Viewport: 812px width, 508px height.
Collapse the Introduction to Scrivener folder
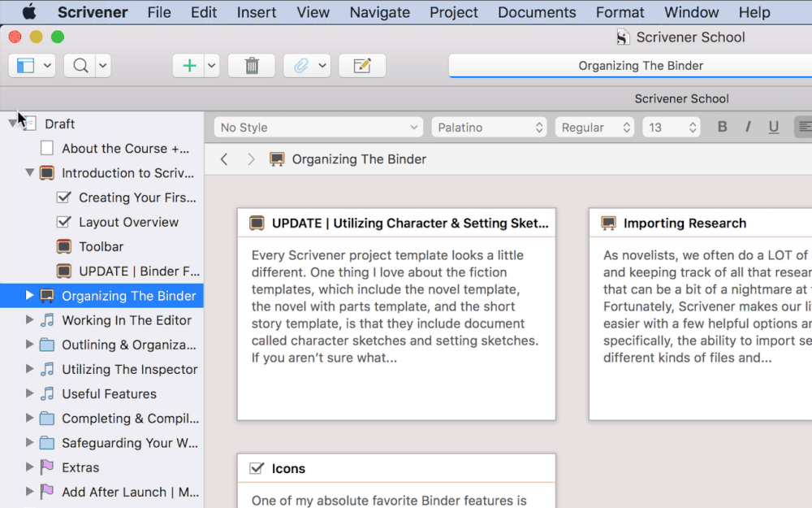point(30,172)
